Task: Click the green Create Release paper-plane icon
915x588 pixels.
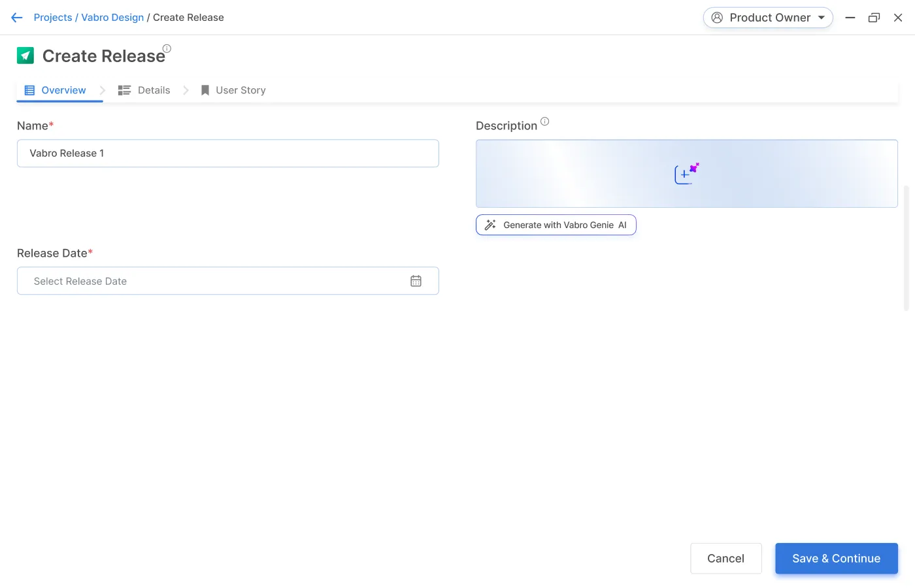Action: [x=25, y=56]
